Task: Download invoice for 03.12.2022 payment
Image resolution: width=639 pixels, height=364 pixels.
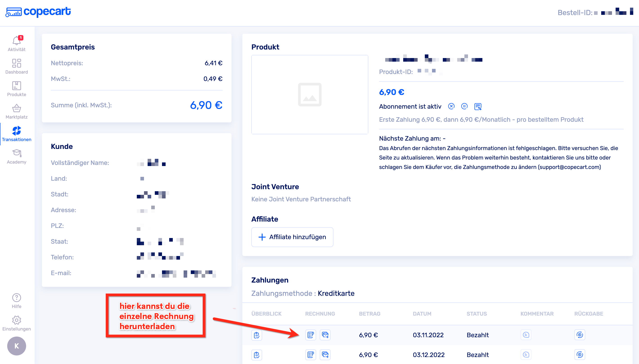Action: (x=310, y=355)
